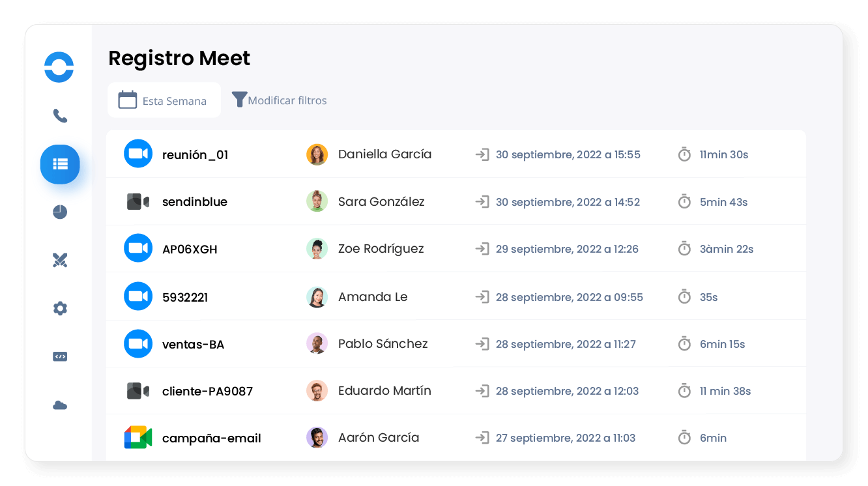Open the Esta Semana date filter
The height and width of the screenshot is (486, 868).
[164, 100]
